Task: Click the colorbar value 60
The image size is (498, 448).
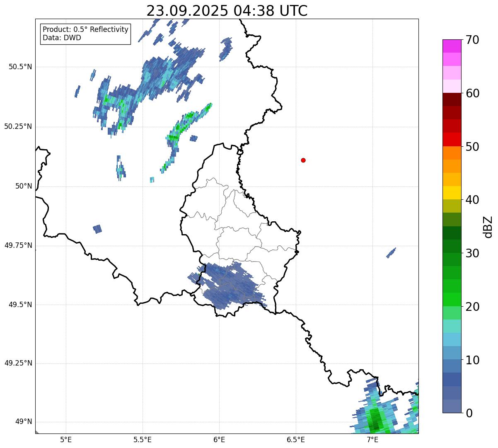Action: (472, 93)
